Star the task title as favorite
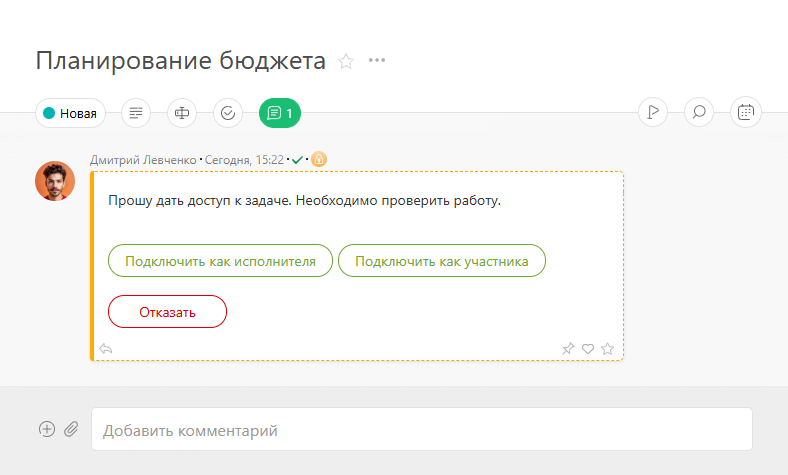Screen dimensions: 788x475 pos(346,61)
